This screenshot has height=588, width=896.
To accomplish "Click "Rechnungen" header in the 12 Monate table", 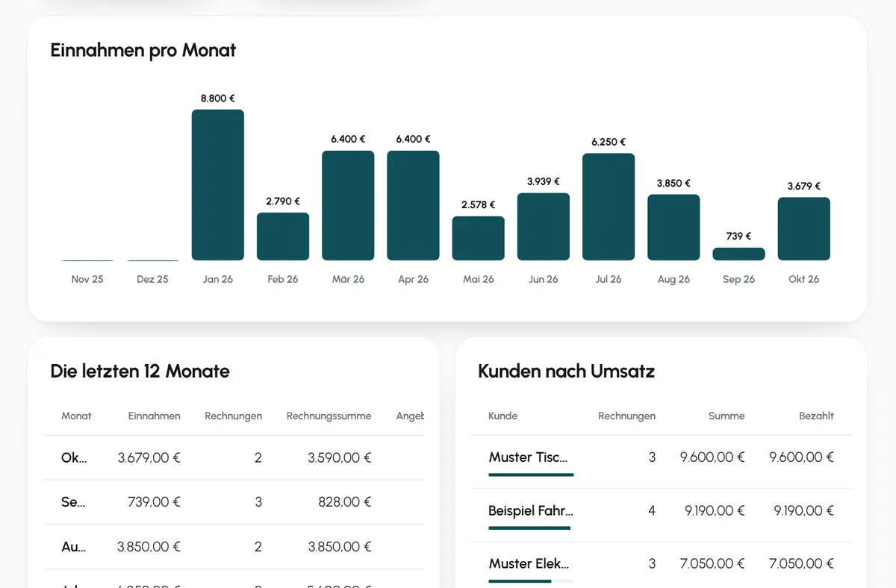I will [x=234, y=416].
